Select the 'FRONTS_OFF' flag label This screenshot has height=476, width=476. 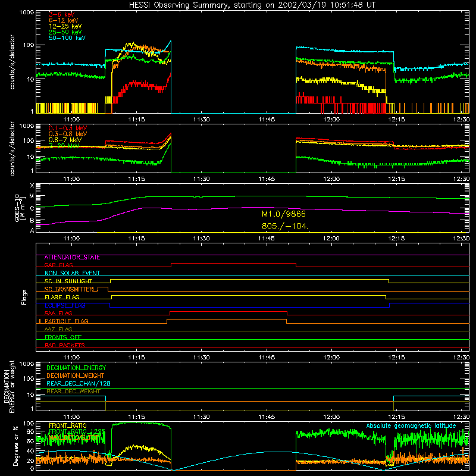(x=63, y=337)
